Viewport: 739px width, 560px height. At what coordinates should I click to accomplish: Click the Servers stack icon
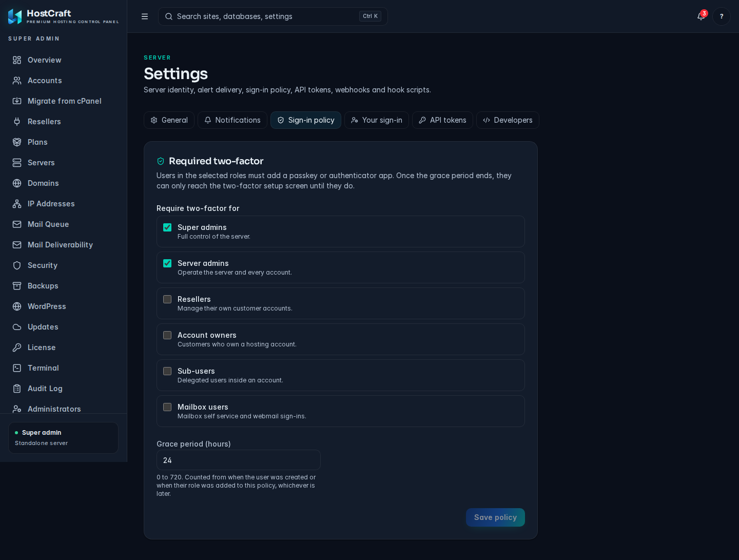pyautogui.click(x=17, y=163)
